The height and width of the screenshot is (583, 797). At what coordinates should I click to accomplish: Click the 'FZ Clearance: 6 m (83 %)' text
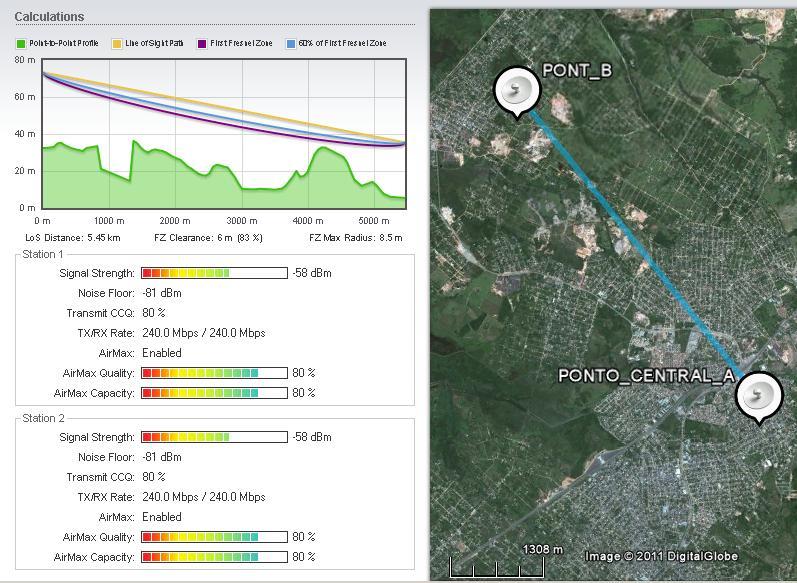coord(208,238)
